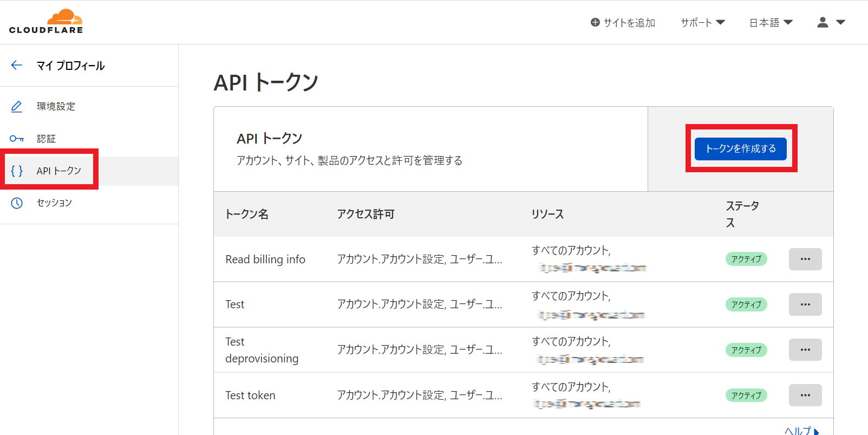Select the Test token name row
The height and width of the screenshot is (435, 868).
click(x=235, y=304)
